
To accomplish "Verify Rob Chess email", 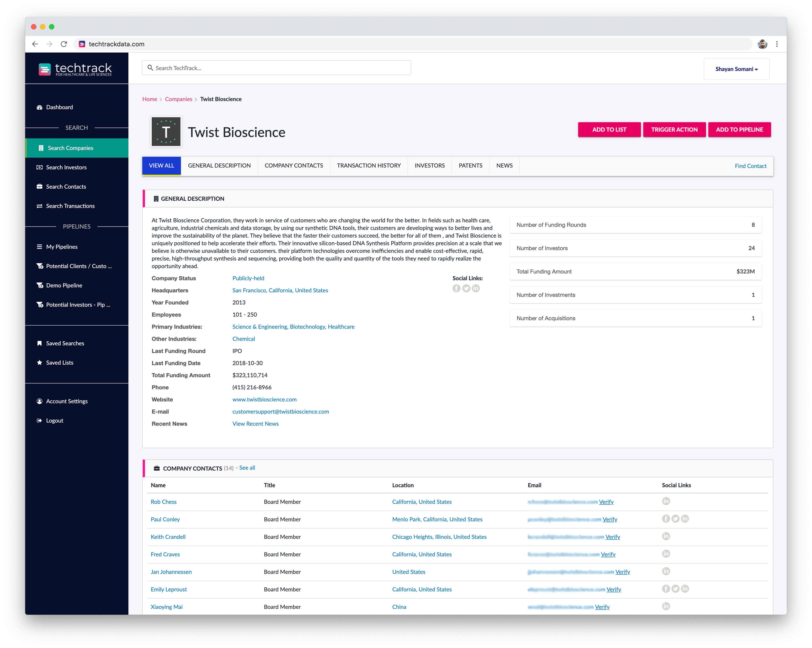I will pyautogui.click(x=606, y=502).
